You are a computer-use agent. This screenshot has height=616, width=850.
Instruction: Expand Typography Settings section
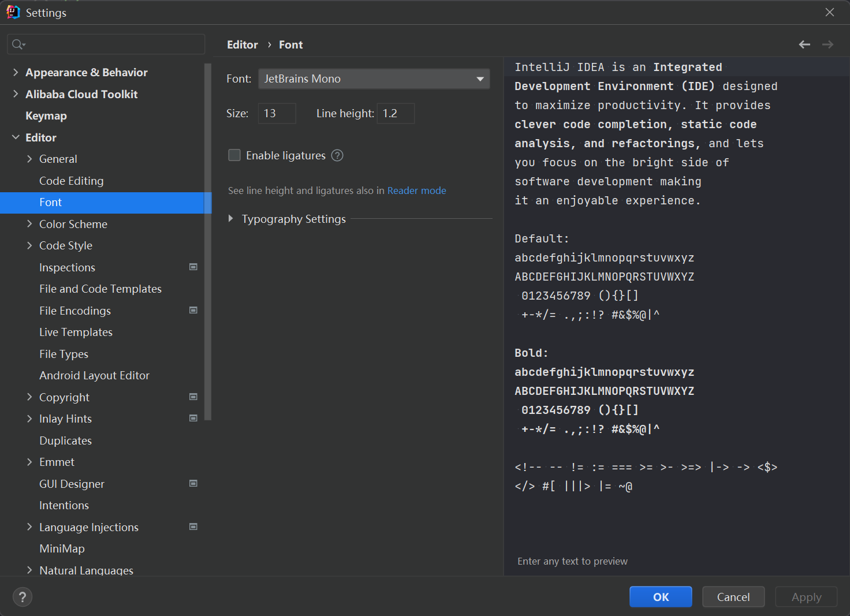(x=231, y=219)
